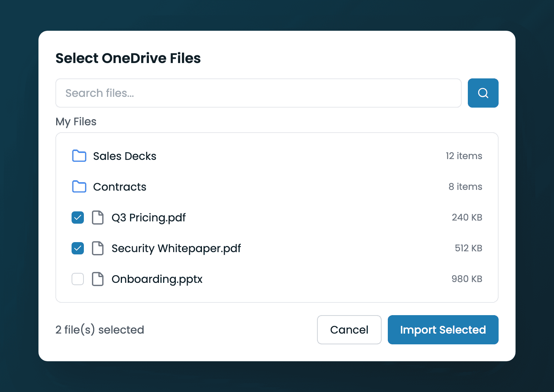Select the Q3 Pricing.pdf file name
554x392 pixels.
click(149, 218)
